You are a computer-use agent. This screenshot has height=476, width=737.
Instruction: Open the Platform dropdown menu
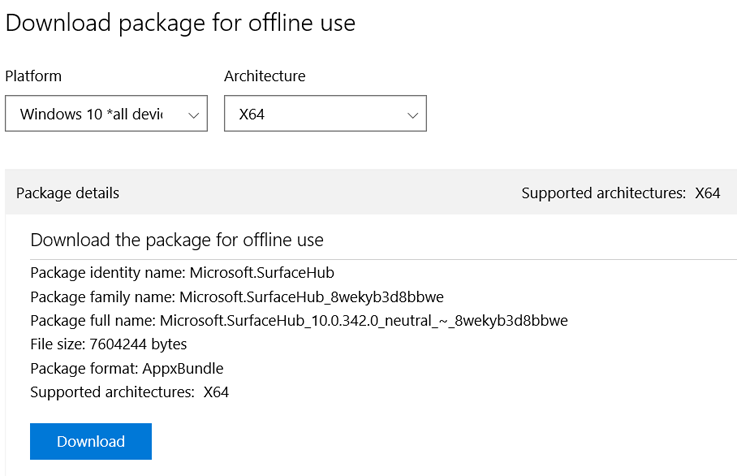pos(106,114)
